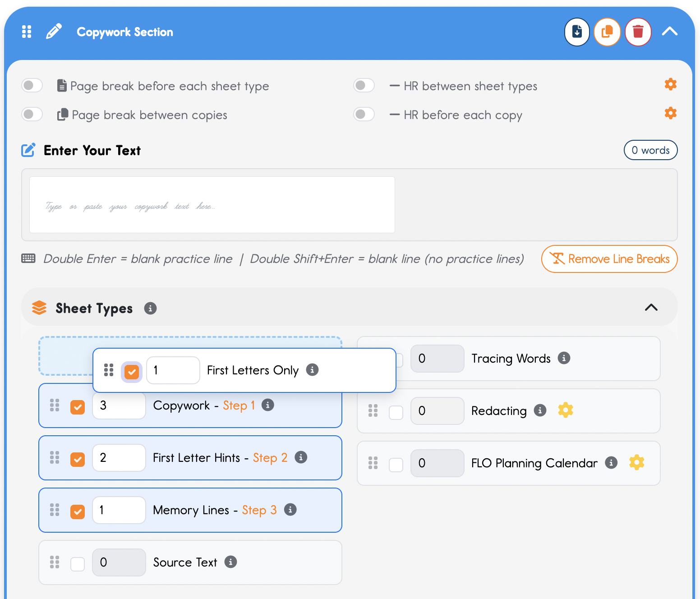Viewport: 700px width, 599px height.
Task: Grab the drag handle on Memory Lines row
Action: click(x=55, y=510)
